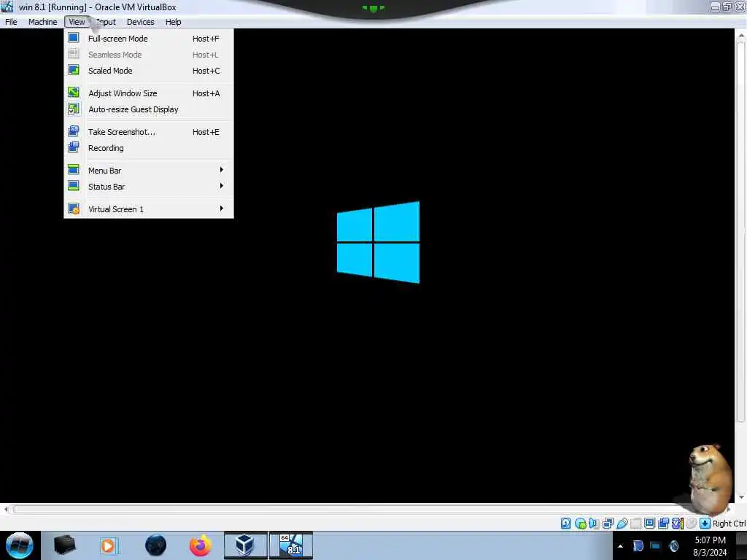This screenshot has width=747, height=560.
Task: Click Right Ctrl host key label
Action: tap(729, 524)
